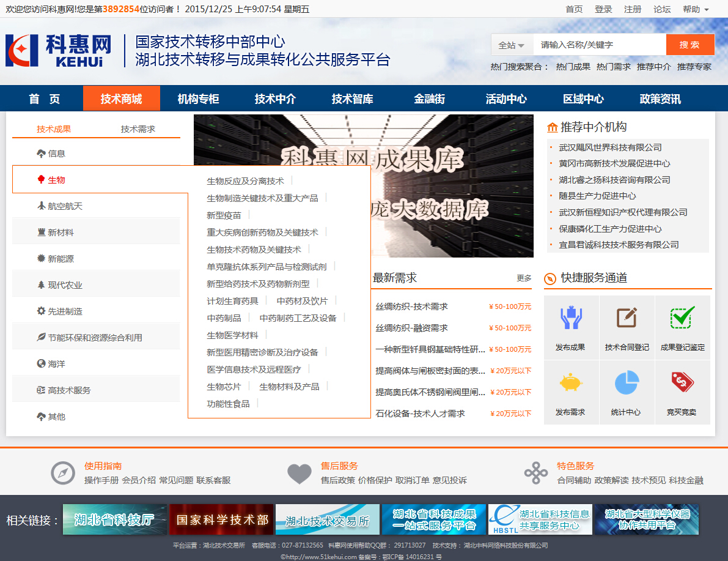Click the 使用指南 compass icon
The width and height of the screenshot is (728, 561).
[x=63, y=473]
